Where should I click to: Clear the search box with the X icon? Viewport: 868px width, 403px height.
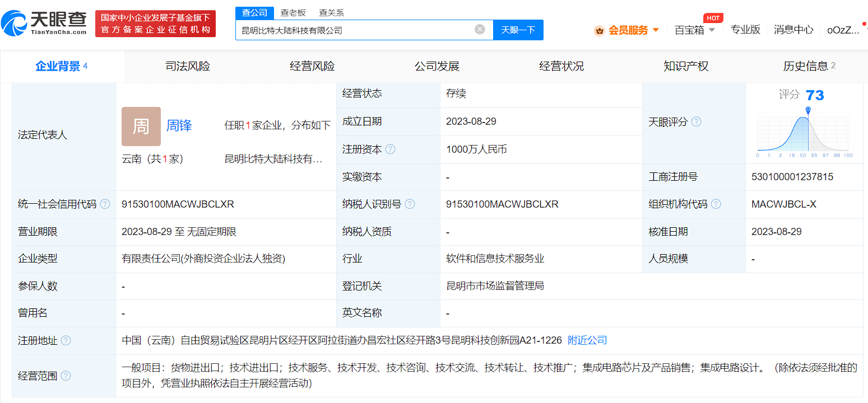coord(480,30)
